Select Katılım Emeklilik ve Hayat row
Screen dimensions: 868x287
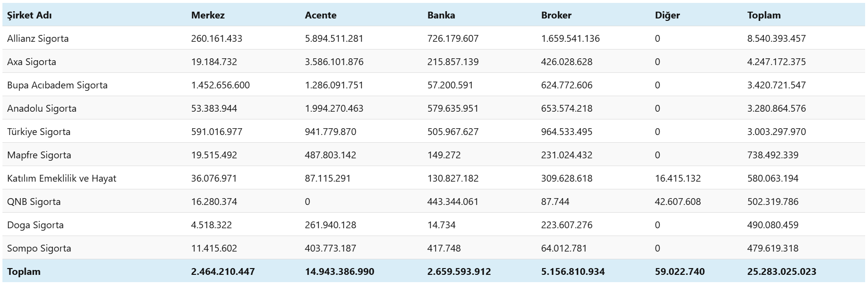click(x=62, y=178)
